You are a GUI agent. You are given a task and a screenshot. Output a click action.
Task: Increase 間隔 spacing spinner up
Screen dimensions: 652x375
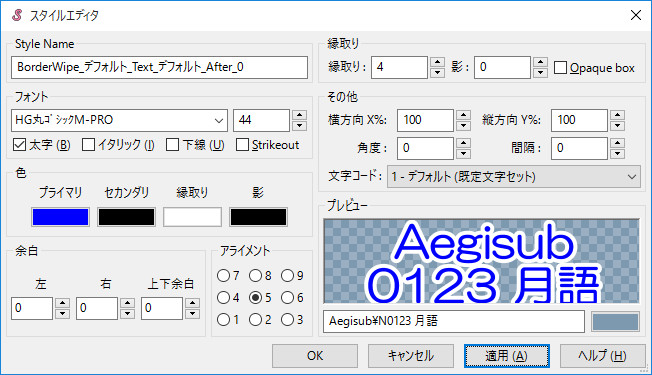pyautogui.click(x=617, y=143)
